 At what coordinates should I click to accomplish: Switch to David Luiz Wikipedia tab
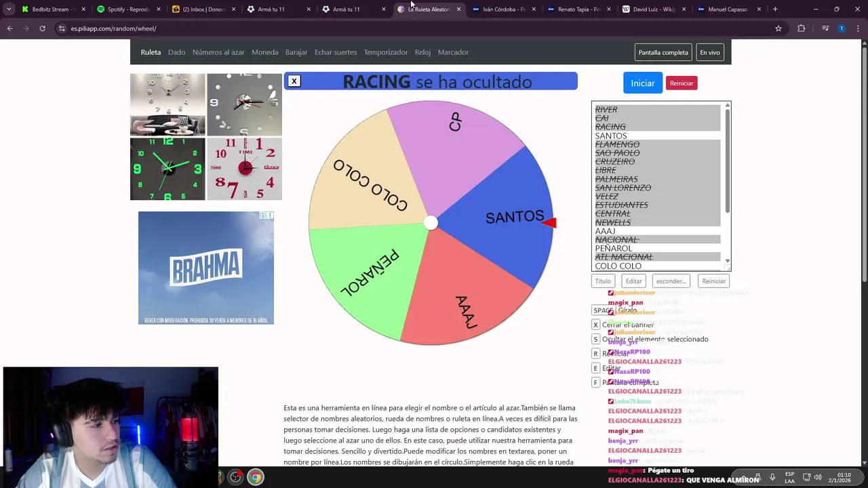(654, 9)
